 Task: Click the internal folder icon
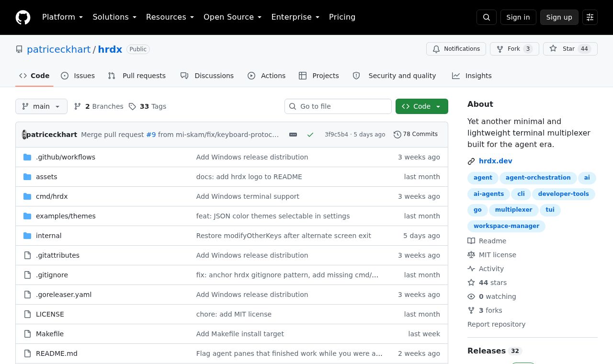[x=27, y=236]
